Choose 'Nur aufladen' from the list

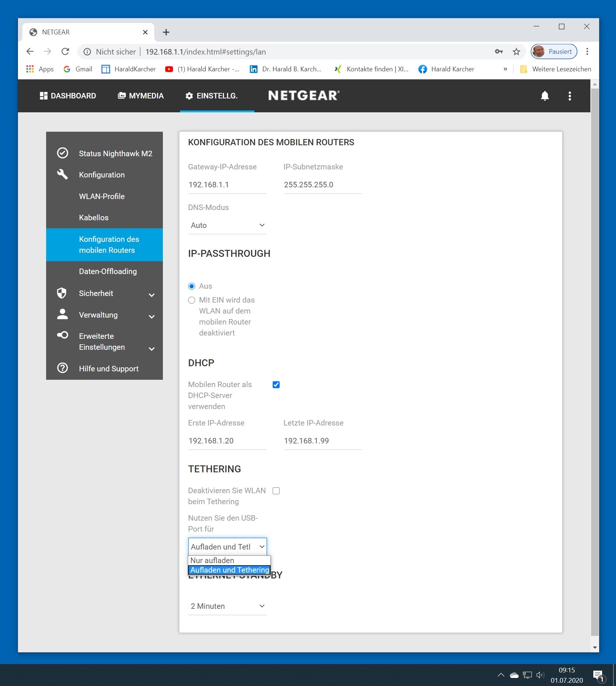click(229, 561)
